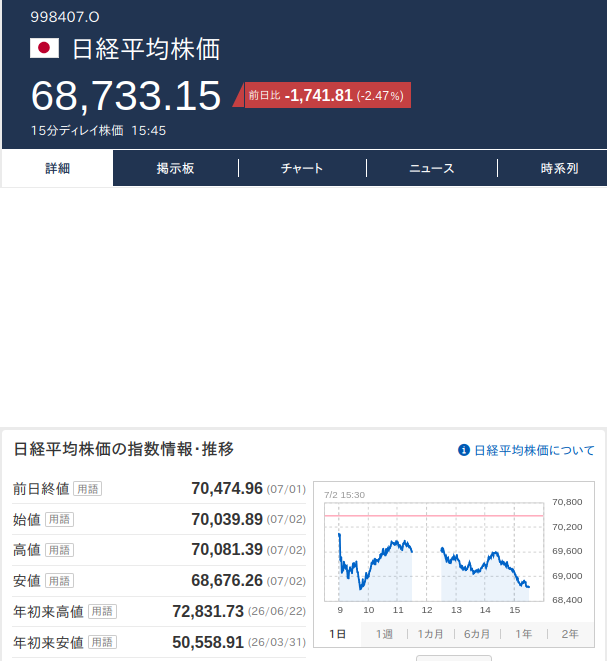The height and width of the screenshot is (661, 607).
Task: Open 用語 glossary for 高値
Action: tap(59, 550)
